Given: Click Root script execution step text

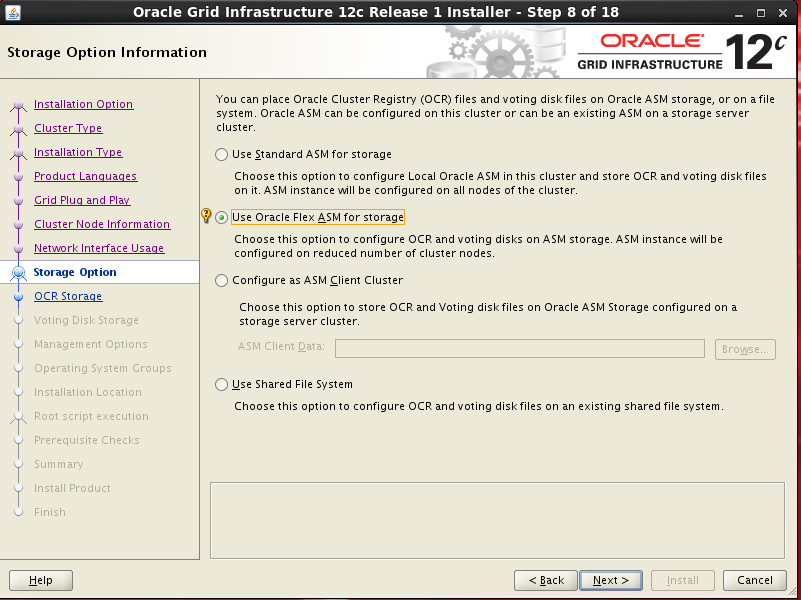Looking at the screenshot, I should click(91, 416).
